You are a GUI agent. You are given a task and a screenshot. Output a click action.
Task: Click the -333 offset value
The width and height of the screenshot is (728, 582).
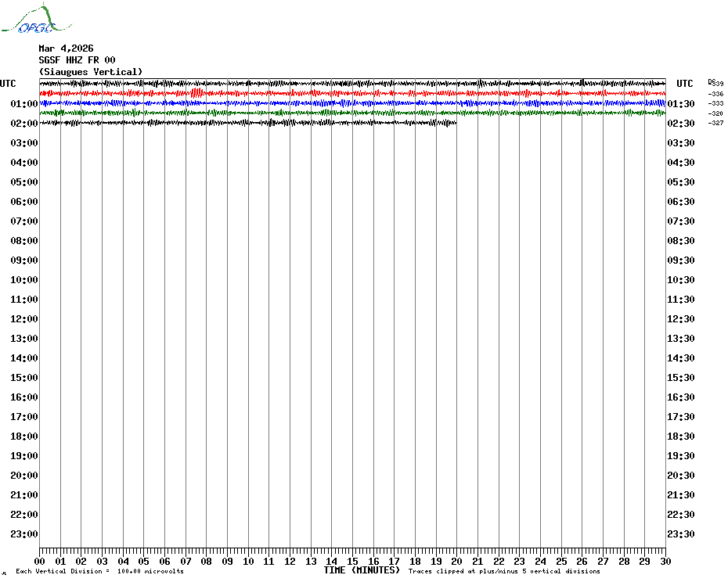point(715,103)
